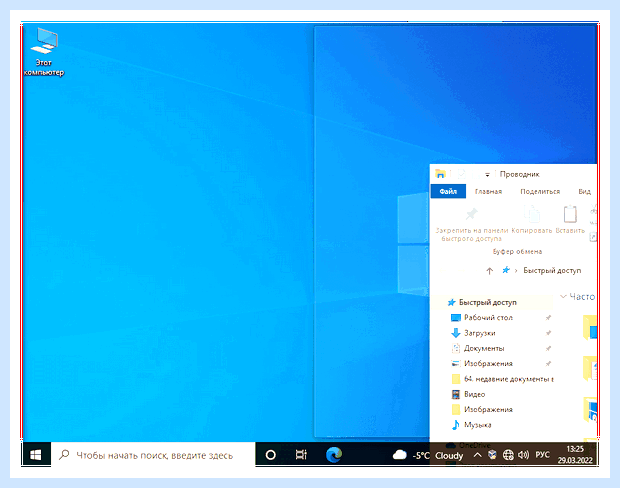The width and height of the screenshot is (620, 488).
Task: Open the volume speaker tray icon
Action: [x=524, y=455]
